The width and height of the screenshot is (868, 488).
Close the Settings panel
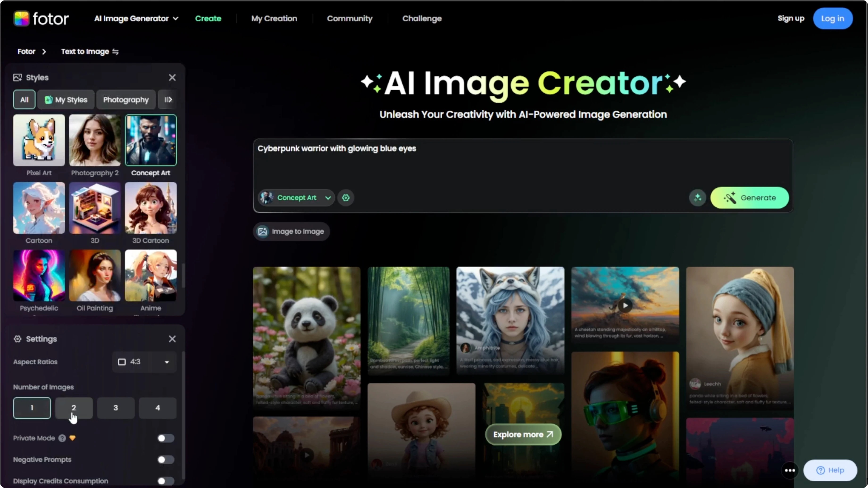point(172,339)
